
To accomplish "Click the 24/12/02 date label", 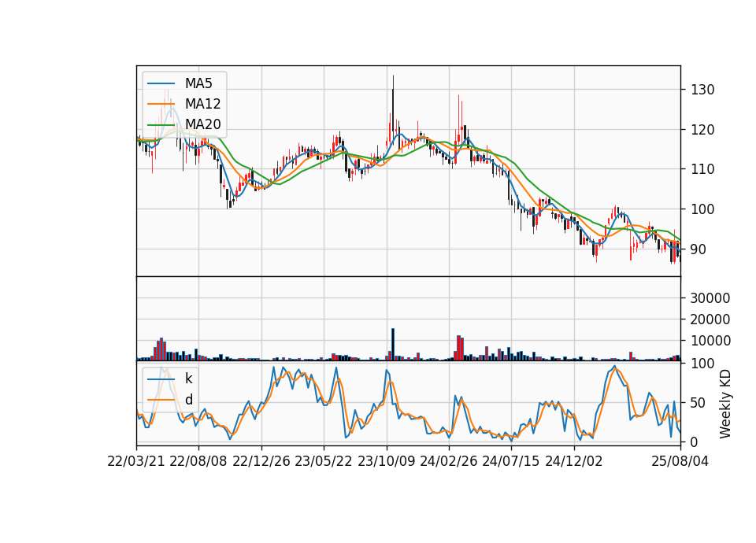I will click(x=574, y=461).
